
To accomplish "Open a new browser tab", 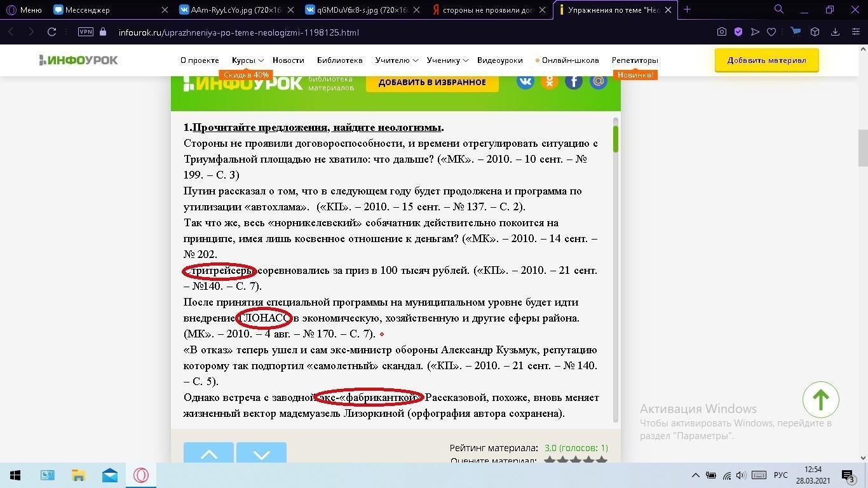I will click(687, 10).
